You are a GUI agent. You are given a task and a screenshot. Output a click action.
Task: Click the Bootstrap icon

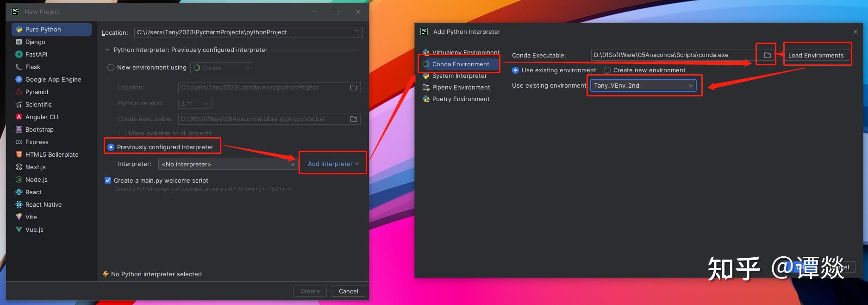pos(19,129)
